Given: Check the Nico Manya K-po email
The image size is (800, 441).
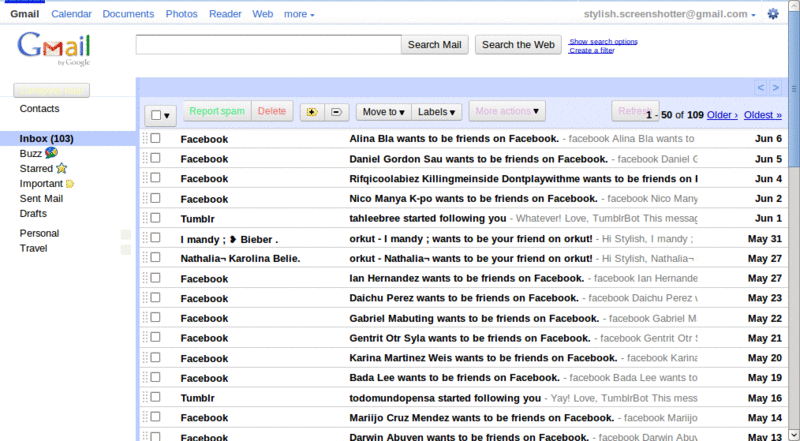Looking at the screenshot, I should [155, 198].
